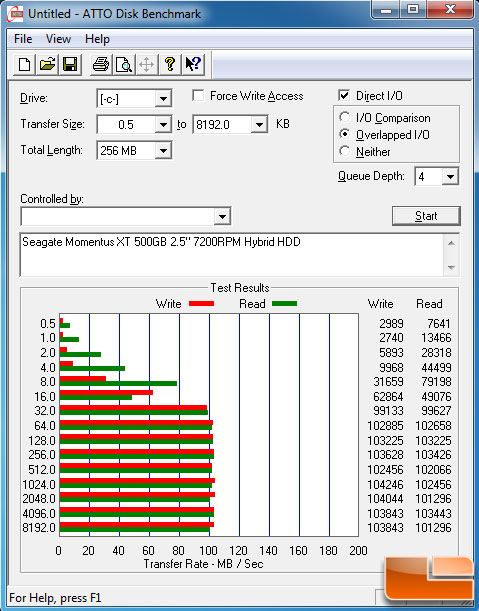Image resolution: width=479 pixels, height=611 pixels.
Task: Activate context help pointer icon
Action: tap(193, 64)
